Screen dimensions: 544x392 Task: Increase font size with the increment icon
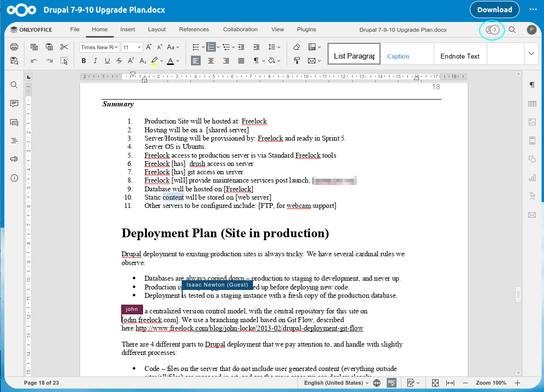[x=148, y=47]
